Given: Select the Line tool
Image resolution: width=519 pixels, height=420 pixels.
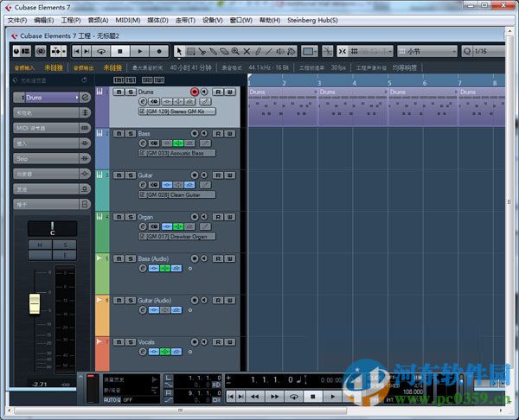Looking at the screenshot, I should point(269,51).
